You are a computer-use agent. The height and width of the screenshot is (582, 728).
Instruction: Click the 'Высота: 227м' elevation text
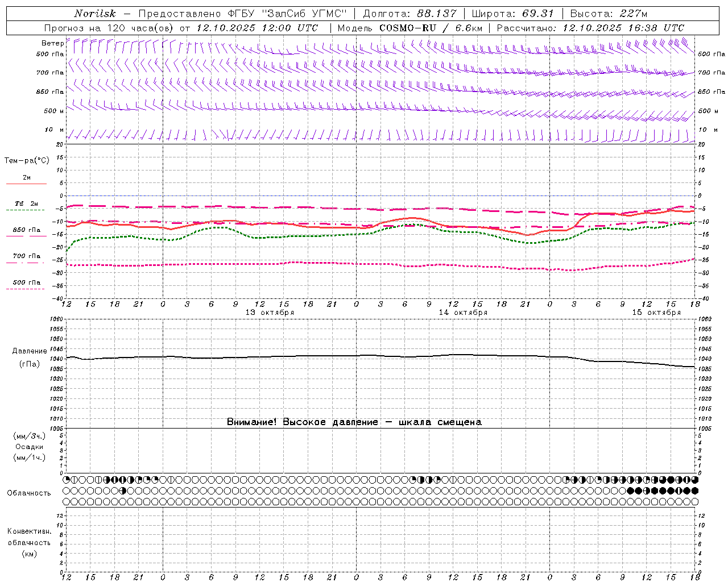coord(609,14)
